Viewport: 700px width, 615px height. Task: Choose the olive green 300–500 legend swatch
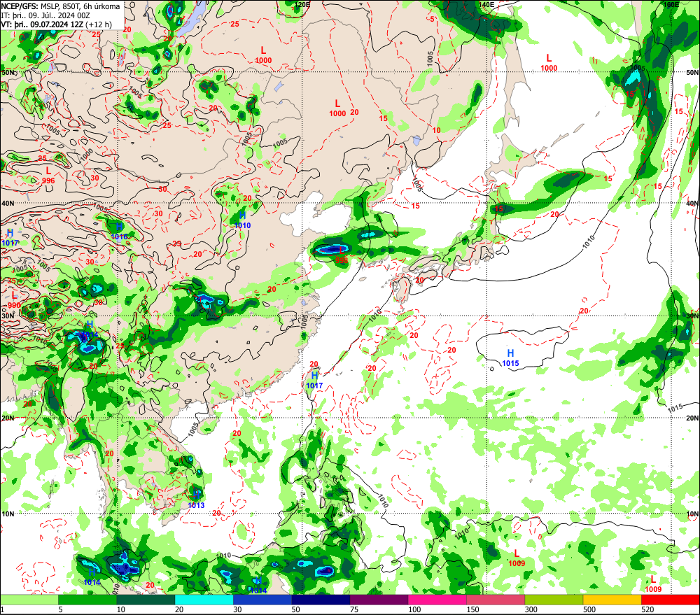[554, 600]
